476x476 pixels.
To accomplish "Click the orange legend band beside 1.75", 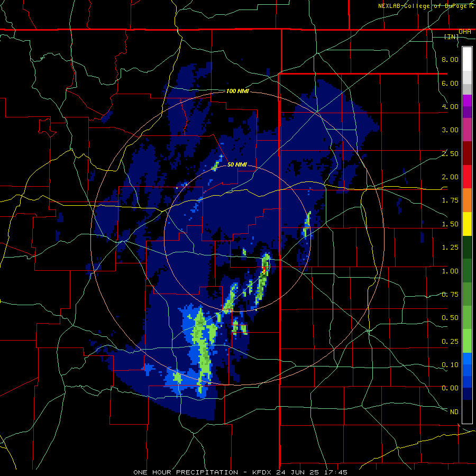I will point(467,200).
